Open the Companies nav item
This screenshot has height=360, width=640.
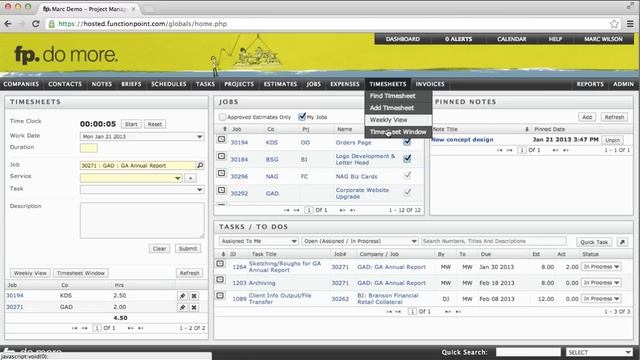[x=21, y=84]
